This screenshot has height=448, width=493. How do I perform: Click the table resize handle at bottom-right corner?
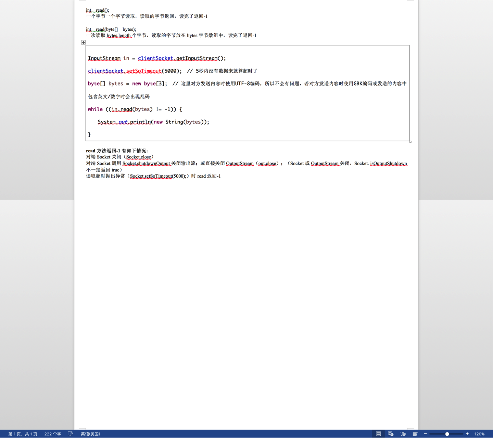pyautogui.click(x=410, y=142)
